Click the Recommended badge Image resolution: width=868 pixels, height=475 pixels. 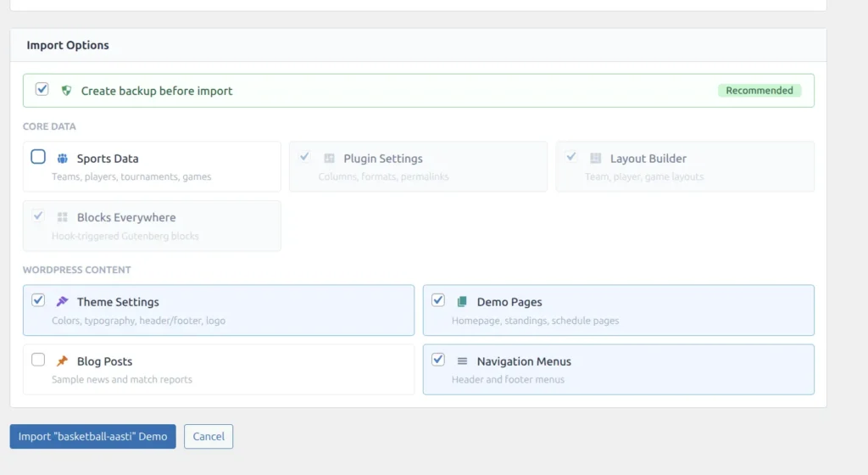(759, 90)
